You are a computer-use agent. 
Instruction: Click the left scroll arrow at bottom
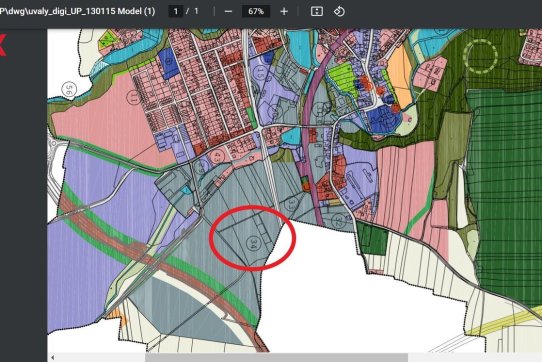coord(52,358)
